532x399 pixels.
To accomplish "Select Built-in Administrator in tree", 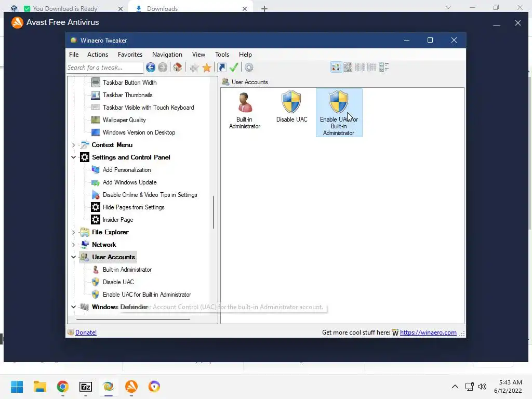I will pyautogui.click(x=127, y=270).
